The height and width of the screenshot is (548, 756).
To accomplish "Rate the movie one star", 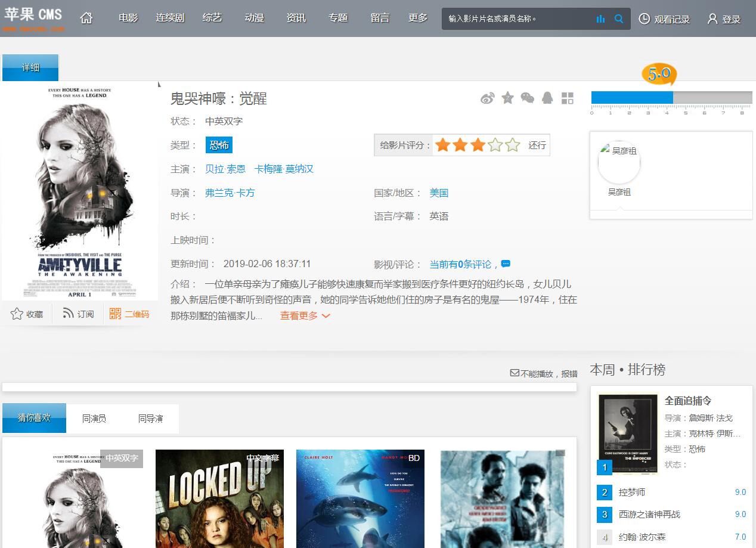I will pyautogui.click(x=442, y=145).
